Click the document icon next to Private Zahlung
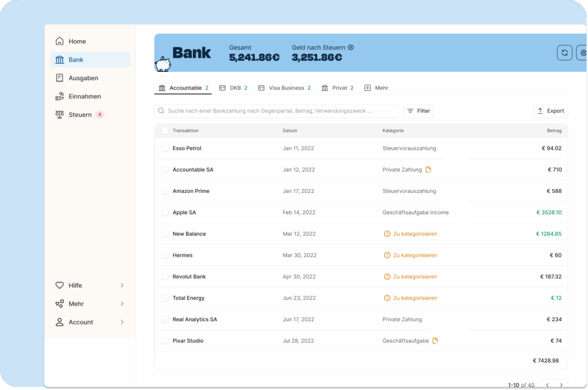The height and width of the screenshot is (390, 588). (428, 169)
